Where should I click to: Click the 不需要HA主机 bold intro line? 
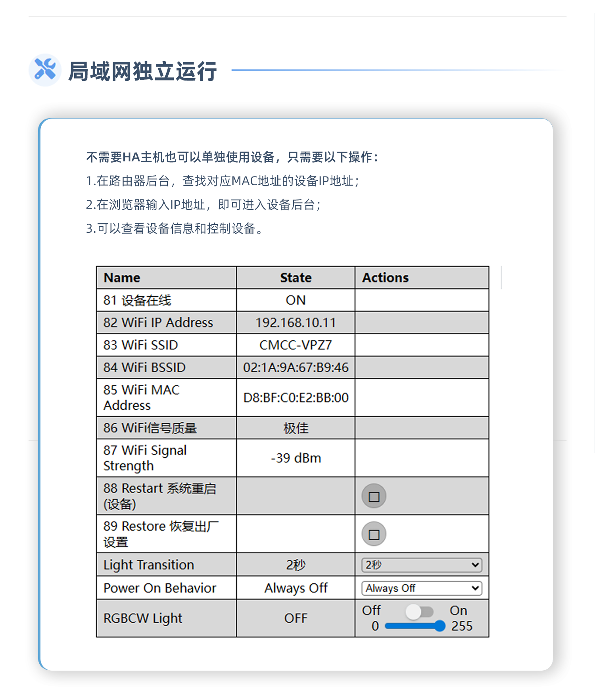[232, 157]
